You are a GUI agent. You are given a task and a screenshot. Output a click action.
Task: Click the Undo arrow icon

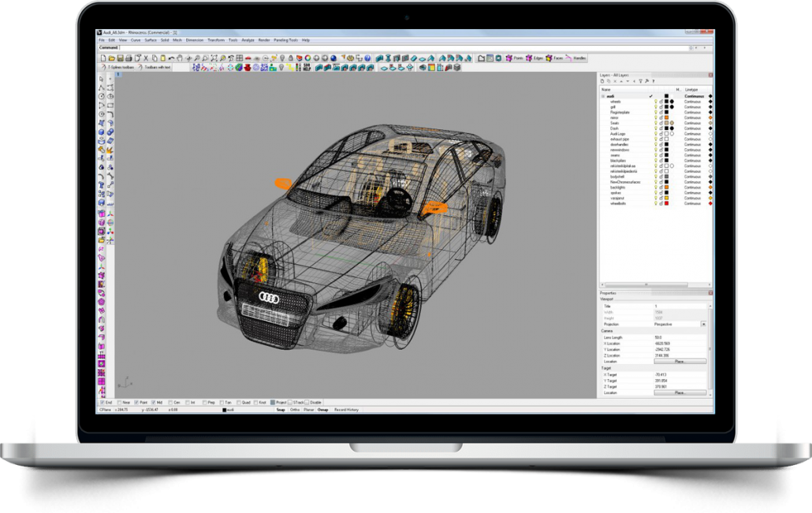coord(171,58)
